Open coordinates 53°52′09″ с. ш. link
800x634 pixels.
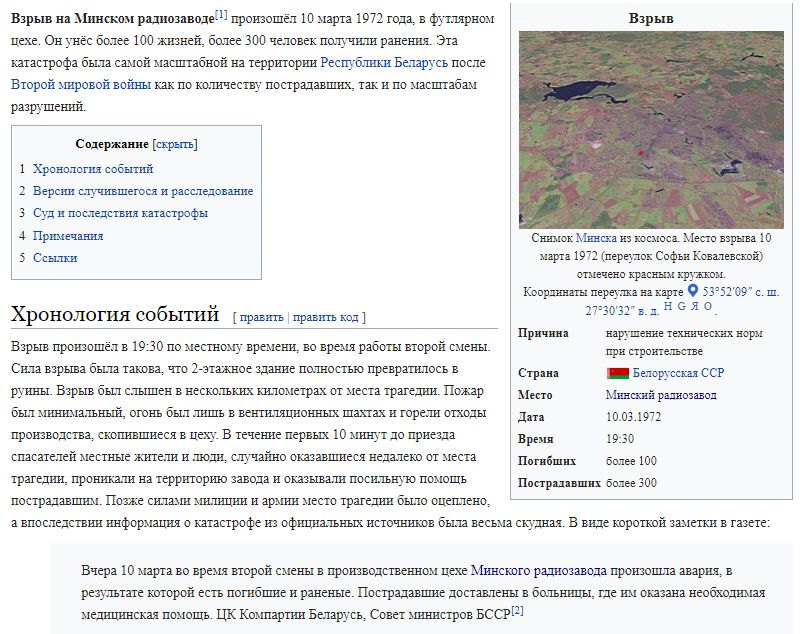[x=741, y=292]
